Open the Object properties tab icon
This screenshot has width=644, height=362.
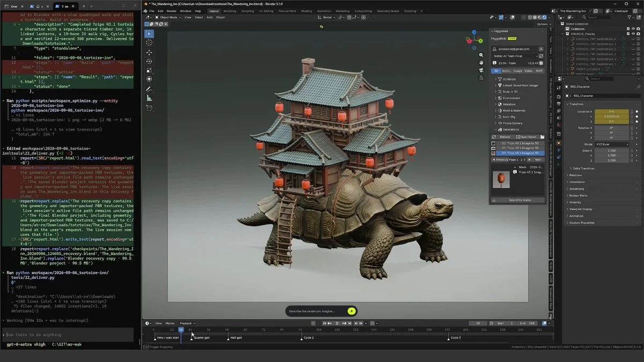[558, 143]
